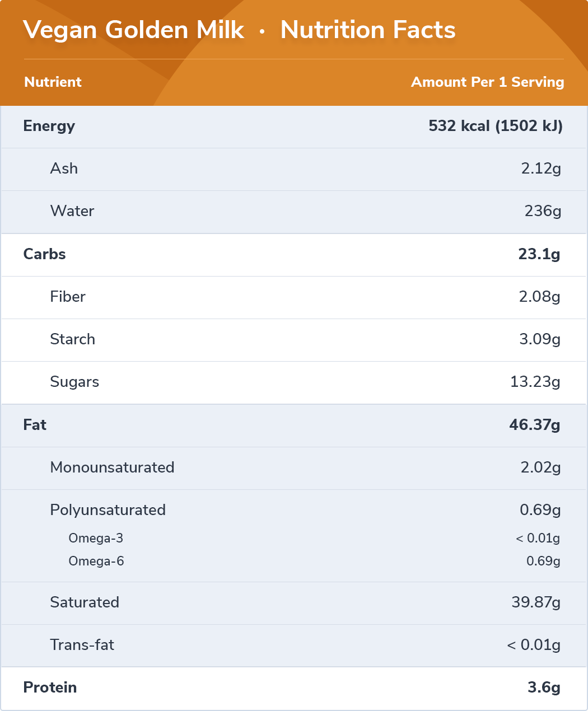Click the 532 kcal energy value
Viewport: 588px width, 711px height.
pos(495,126)
